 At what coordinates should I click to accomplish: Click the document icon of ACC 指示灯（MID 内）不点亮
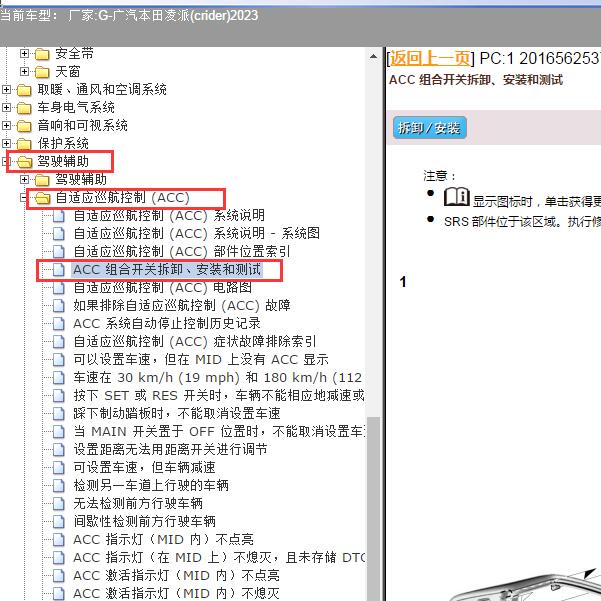[x=59, y=540]
